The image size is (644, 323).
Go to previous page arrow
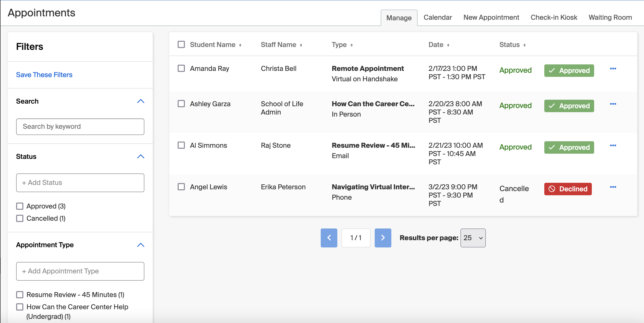click(x=329, y=238)
